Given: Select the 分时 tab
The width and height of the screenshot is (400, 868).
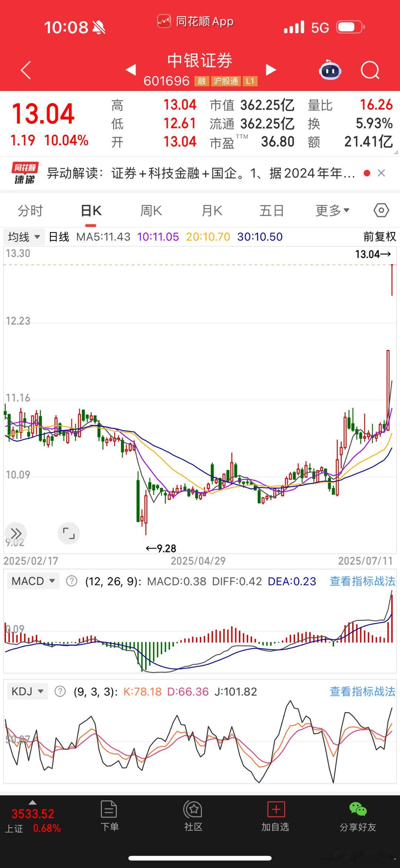Looking at the screenshot, I should point(30,211).
